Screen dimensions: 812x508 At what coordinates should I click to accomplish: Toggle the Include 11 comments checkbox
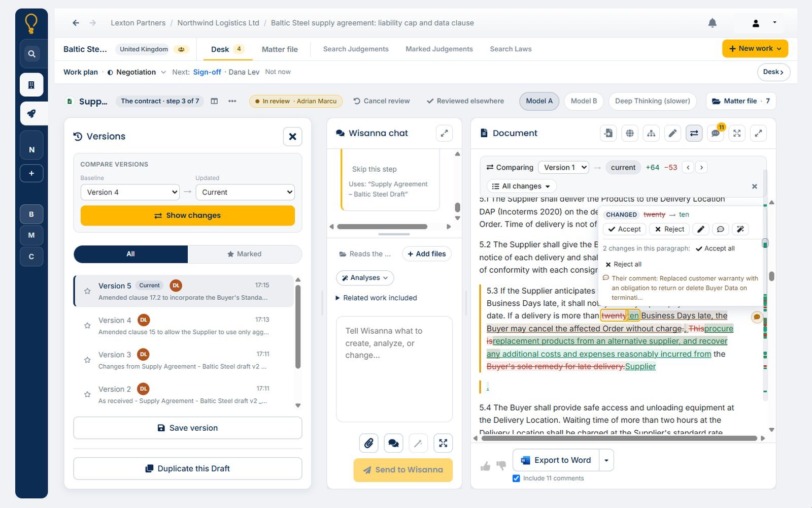tap(516, 478)
